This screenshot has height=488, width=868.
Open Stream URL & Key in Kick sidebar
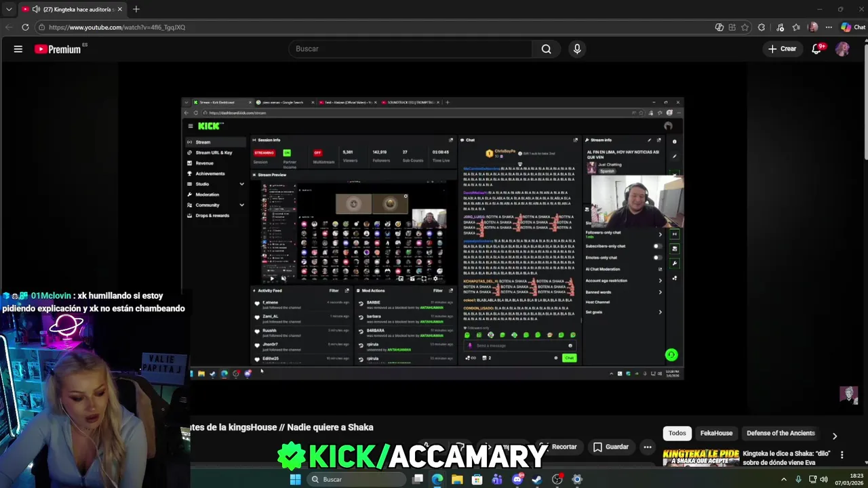pyautogui.click(x=214, y=152)
